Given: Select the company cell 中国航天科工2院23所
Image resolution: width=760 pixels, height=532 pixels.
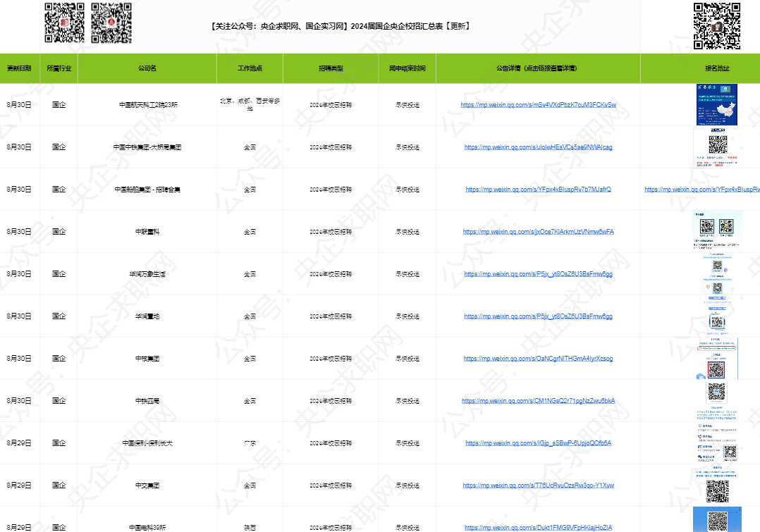Looking at the screenshot, I should (148, 105).
